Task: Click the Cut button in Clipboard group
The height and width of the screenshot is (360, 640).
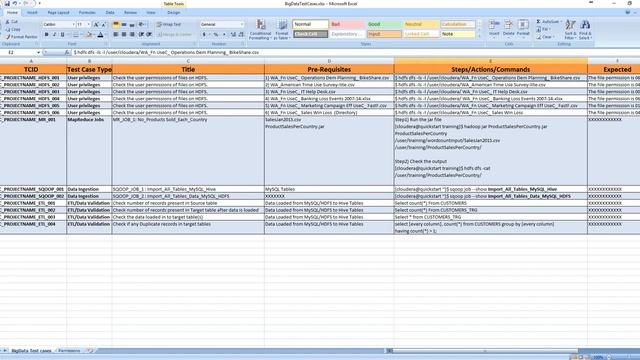Action: (x=12, y=22)
